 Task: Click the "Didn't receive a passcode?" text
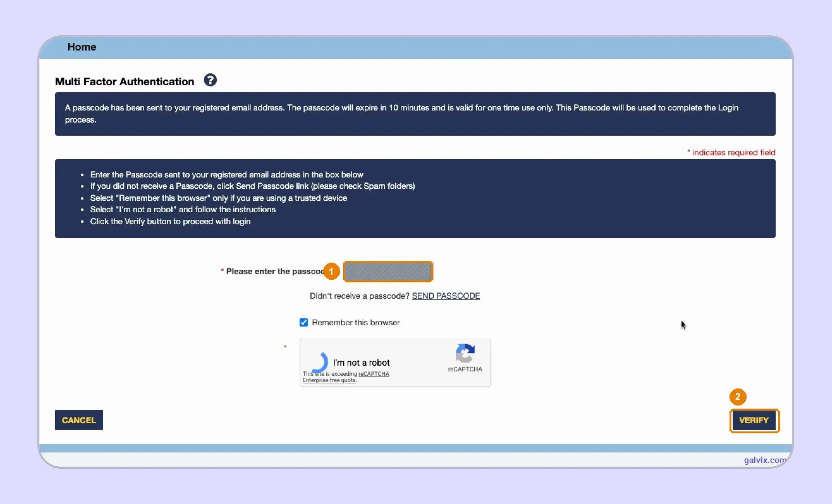pos(360,296)
